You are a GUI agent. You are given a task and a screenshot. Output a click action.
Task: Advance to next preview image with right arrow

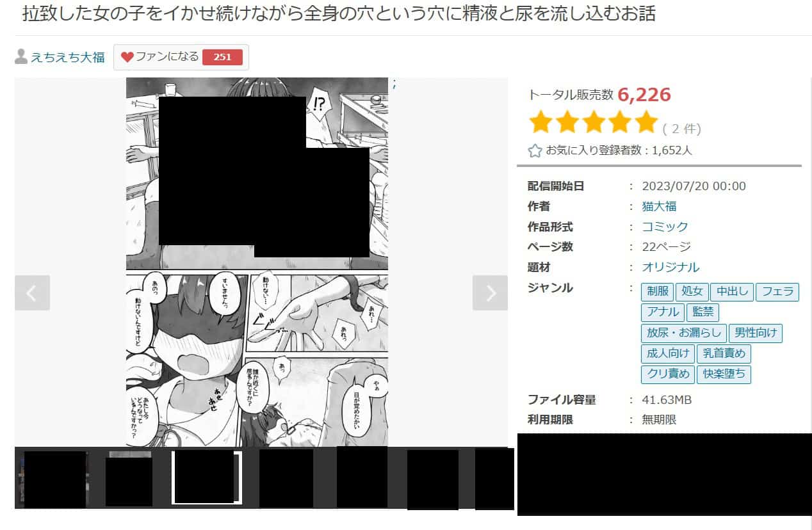[x=490, y=293]
